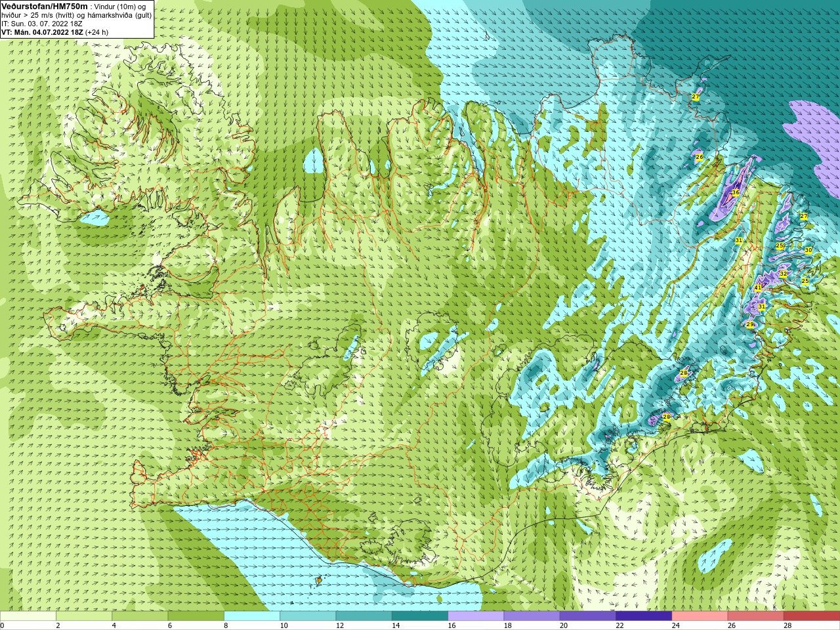Select the yellow gust label 32

point(783,274)
